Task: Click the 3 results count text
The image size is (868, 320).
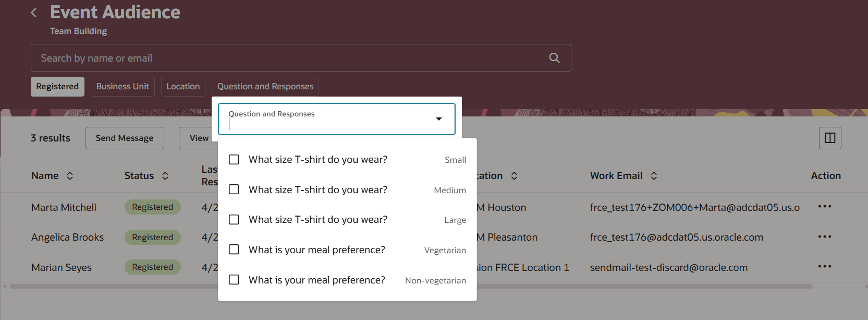Action: click(51, 138)
